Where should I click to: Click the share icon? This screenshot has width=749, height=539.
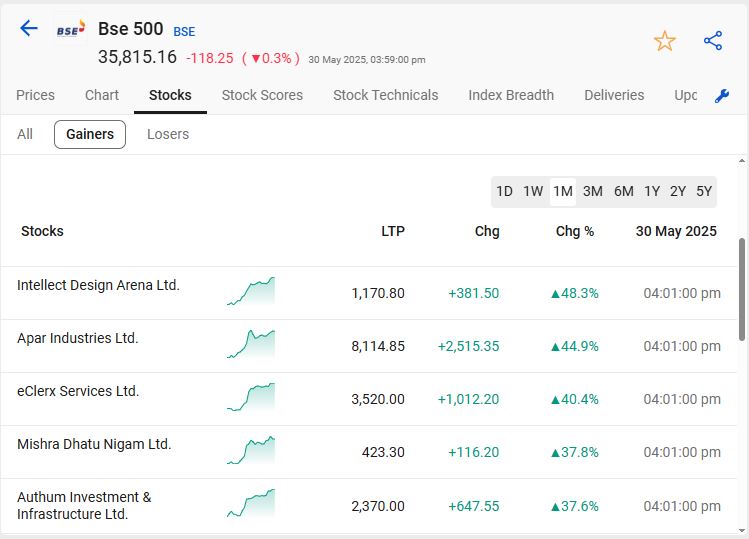point(713,41)
